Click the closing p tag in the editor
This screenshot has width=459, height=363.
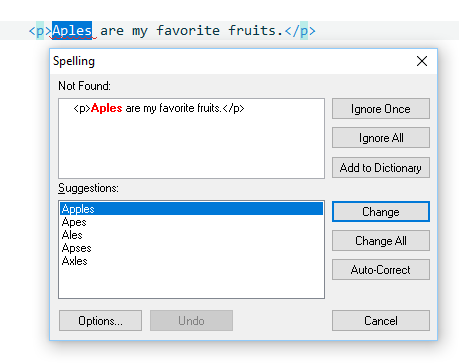300,31
